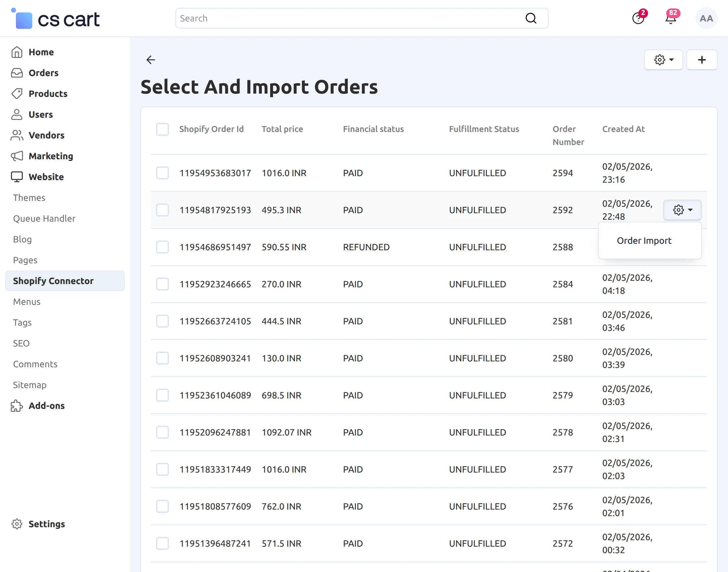This screenshot has height=572, width=728.
Task: Select checkbox for order 11954686951497
Action: (162, 247)
